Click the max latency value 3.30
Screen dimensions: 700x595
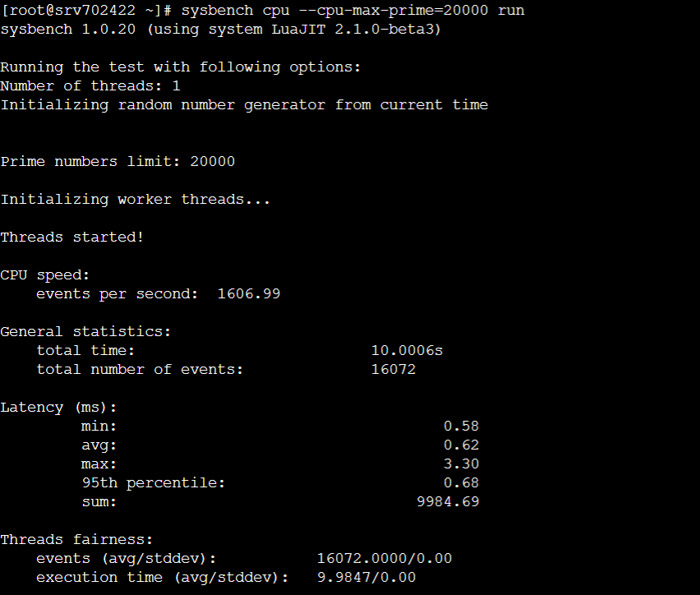click(x=461, y=464)
